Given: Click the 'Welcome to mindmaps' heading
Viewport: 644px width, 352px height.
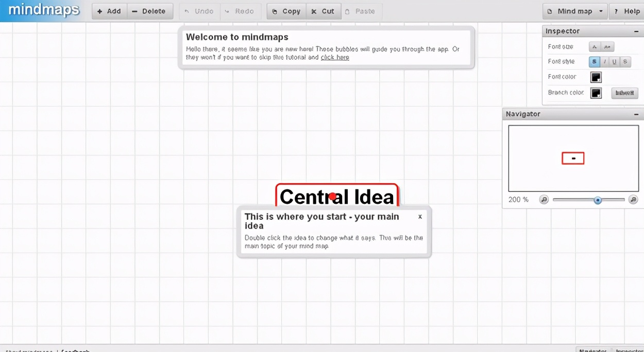Looking at the screenshot, I should [237, 37].
